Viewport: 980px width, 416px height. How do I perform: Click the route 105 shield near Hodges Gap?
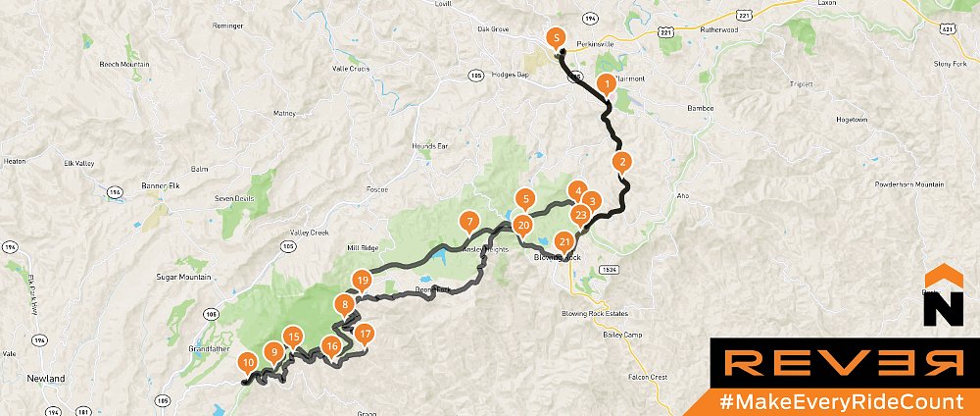[475, 76]
